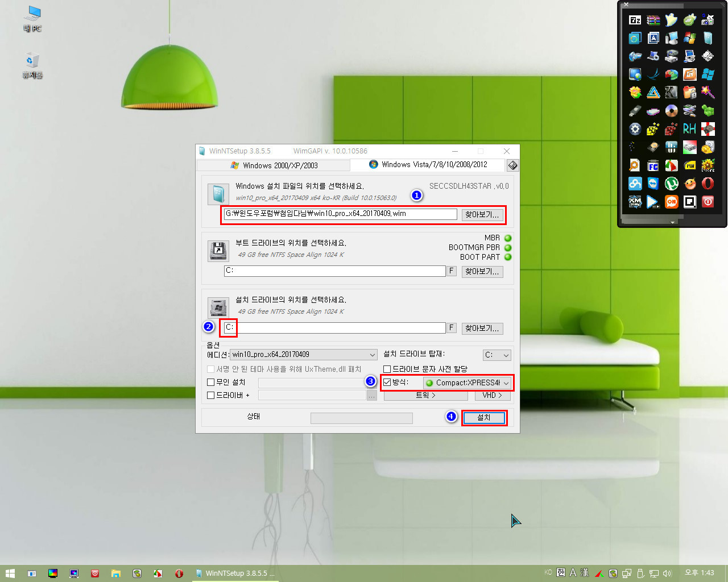The height and width of the screenshot is (582, 728).
Task: Open the 설치 드라이브 탑재 C: dropdown
Action: [x=497, y=355]
